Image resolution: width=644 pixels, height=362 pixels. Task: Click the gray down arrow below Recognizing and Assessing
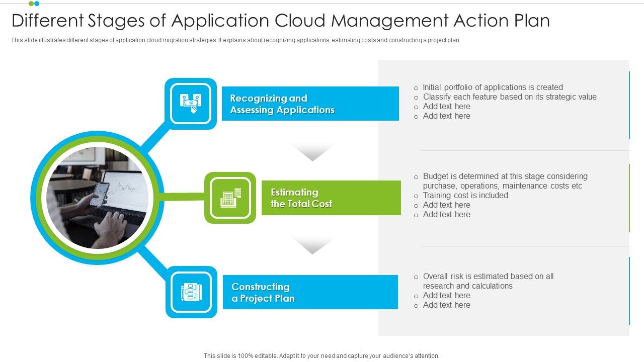point(312,152)
